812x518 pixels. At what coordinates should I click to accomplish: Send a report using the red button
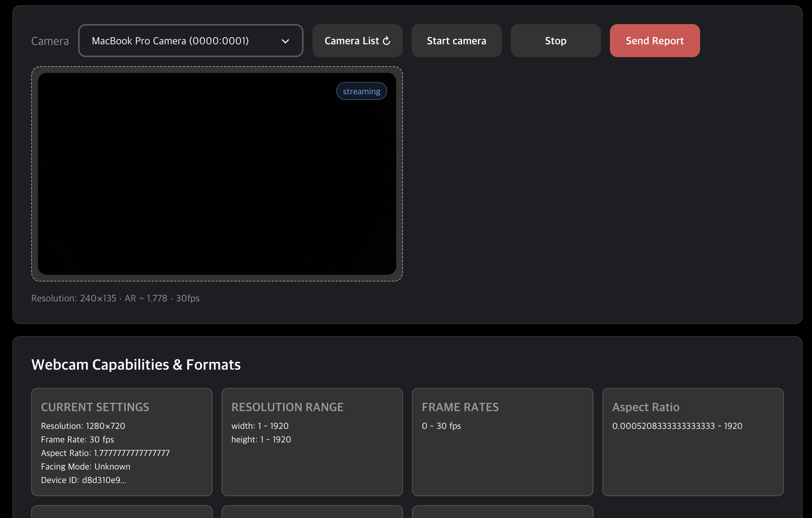click(655, 41)
